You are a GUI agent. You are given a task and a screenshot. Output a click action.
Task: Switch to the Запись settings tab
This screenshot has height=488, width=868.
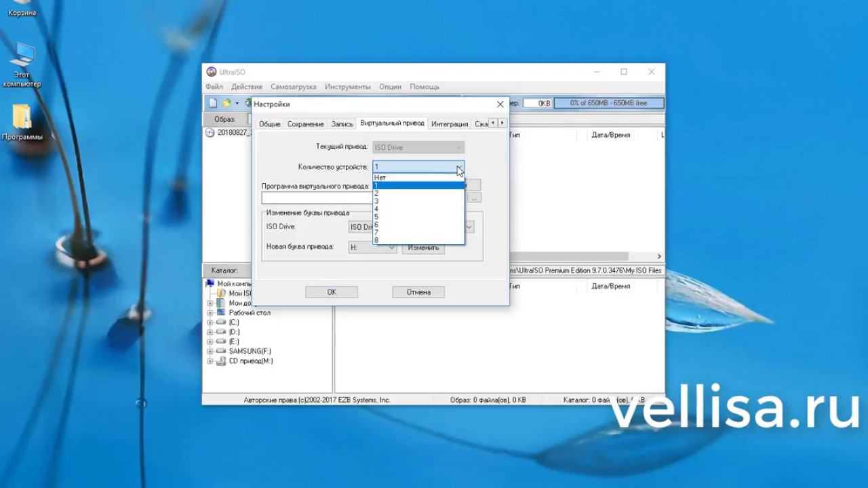[342, 124]
